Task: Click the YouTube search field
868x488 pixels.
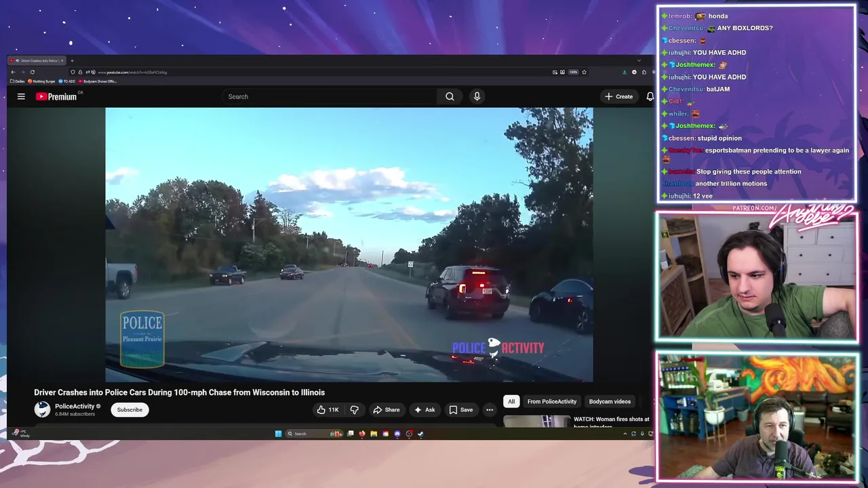Action: pos(329,96)
